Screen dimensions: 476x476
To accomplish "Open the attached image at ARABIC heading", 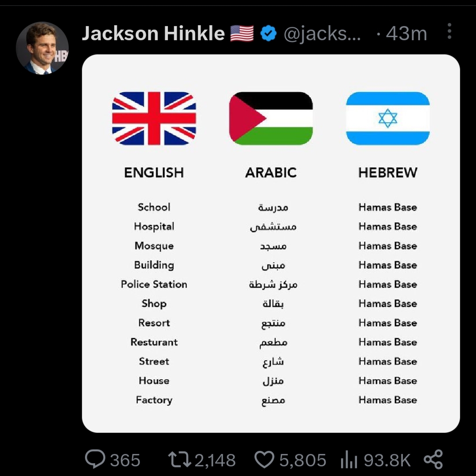I will pos(271,172).
